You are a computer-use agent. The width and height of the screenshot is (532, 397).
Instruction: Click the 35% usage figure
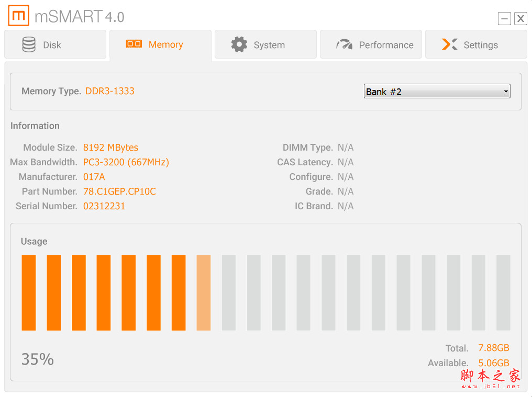pos(37,359)
